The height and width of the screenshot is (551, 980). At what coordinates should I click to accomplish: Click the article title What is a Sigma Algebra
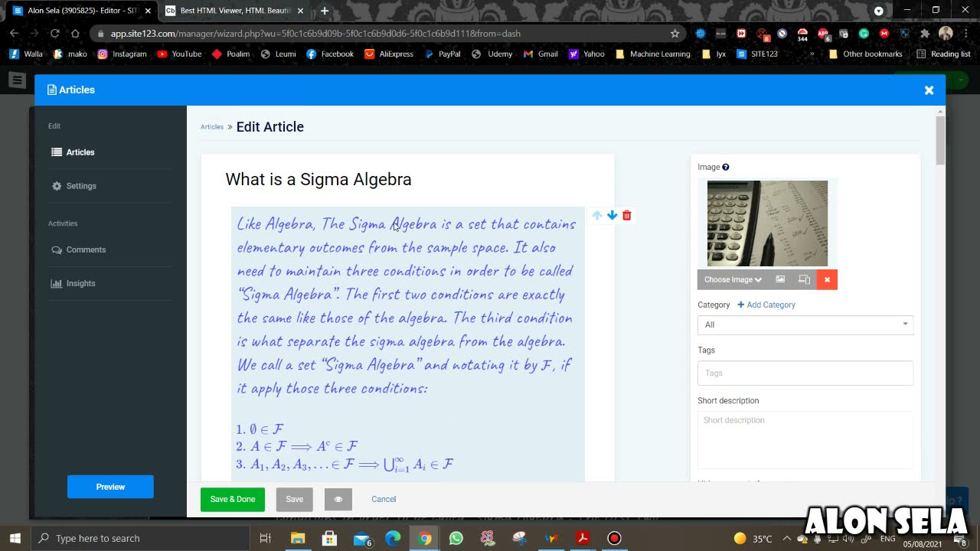(318, 179)
